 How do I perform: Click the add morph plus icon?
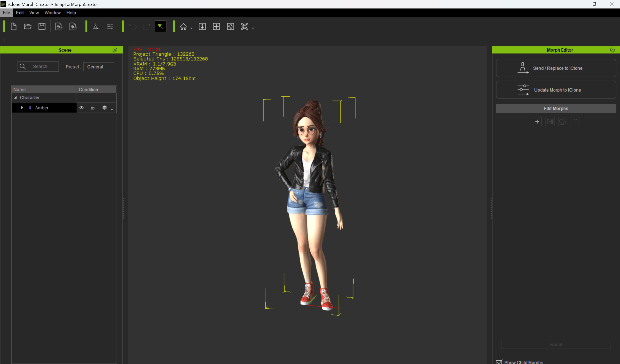point(537,122)
